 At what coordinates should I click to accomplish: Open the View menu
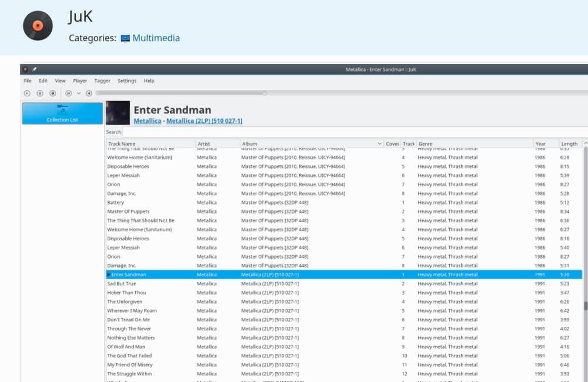[x=60, y=81]
